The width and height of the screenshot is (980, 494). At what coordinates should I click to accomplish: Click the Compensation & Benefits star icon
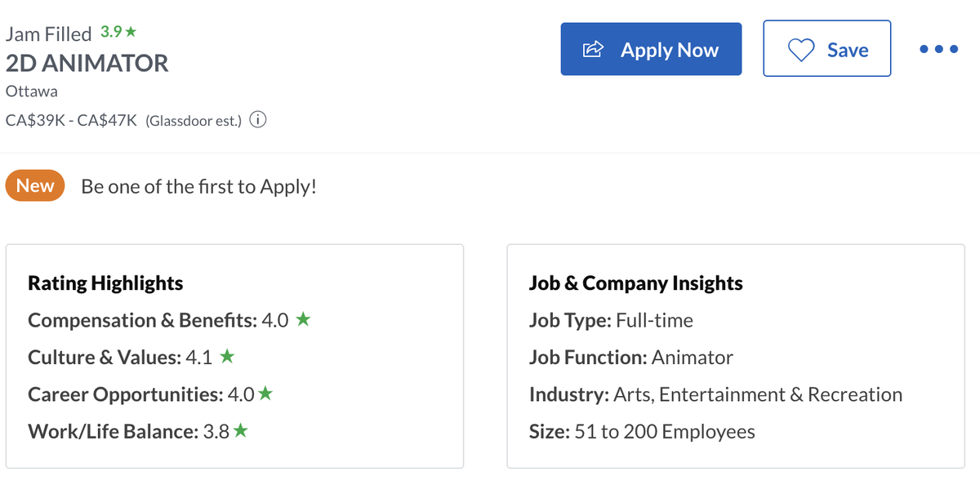[x=303, y=320]
